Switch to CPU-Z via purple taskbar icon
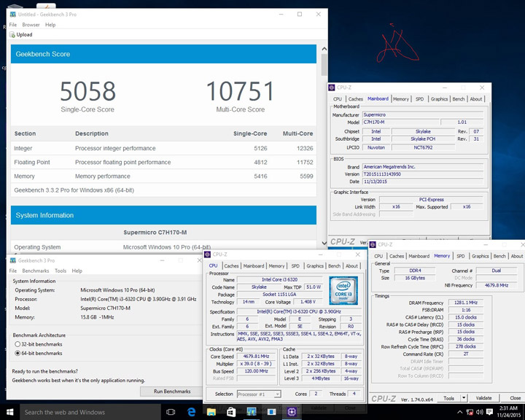The image size is (525, 420). coord(292,412)
